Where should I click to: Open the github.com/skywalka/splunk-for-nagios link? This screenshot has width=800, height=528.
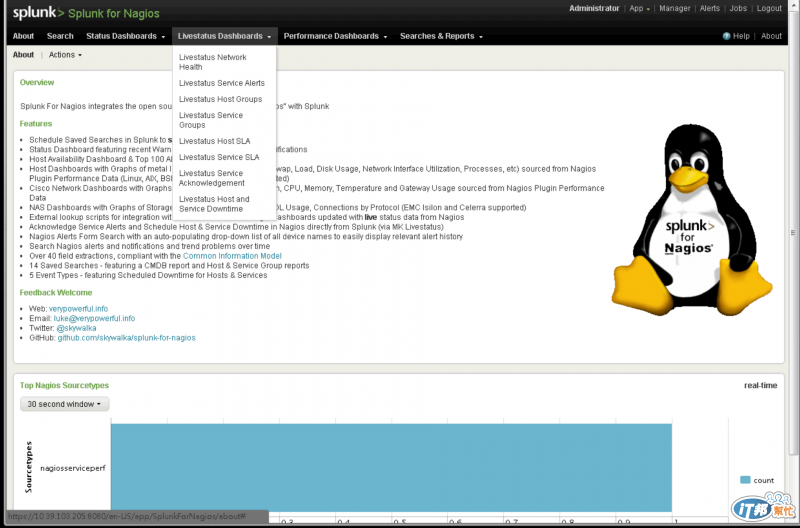tap(127, 338)
